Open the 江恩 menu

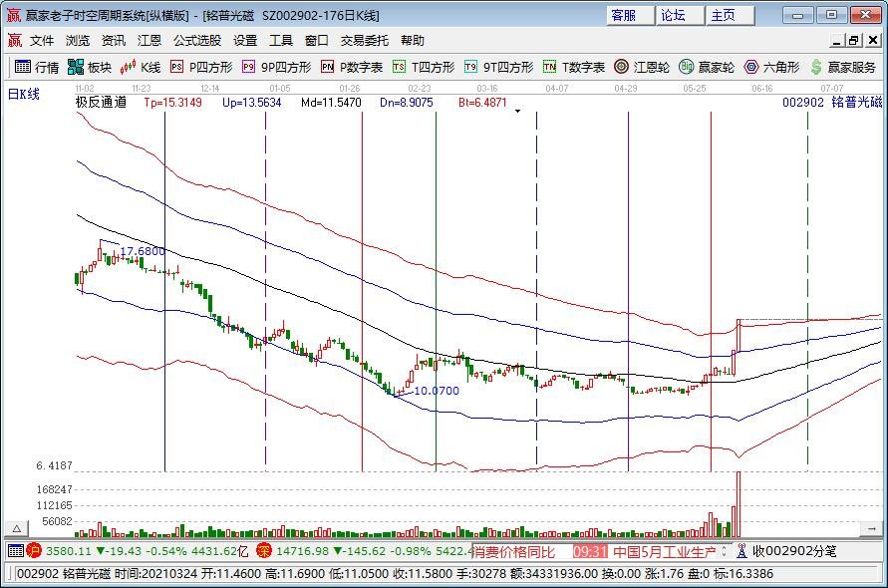click(x=149, y=40)
